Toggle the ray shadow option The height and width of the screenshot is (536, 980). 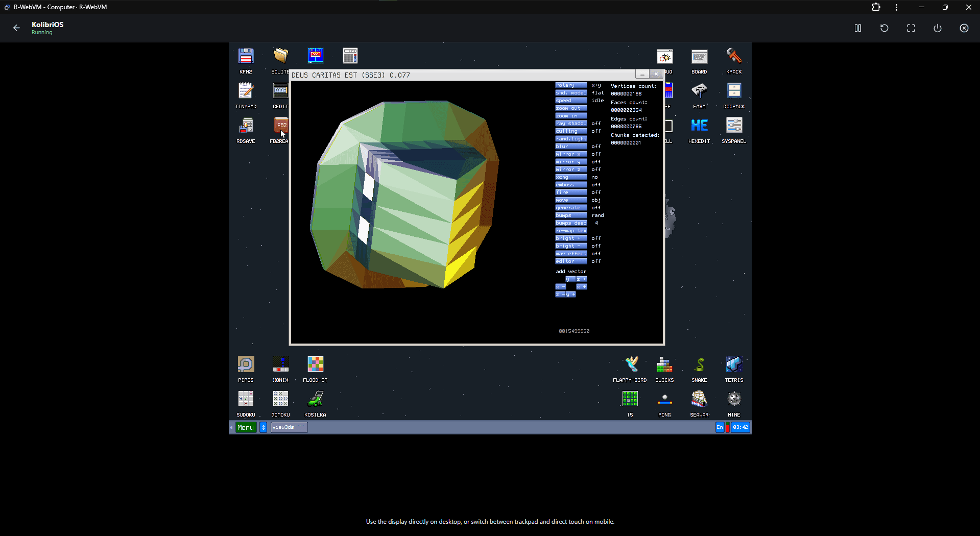571,124
